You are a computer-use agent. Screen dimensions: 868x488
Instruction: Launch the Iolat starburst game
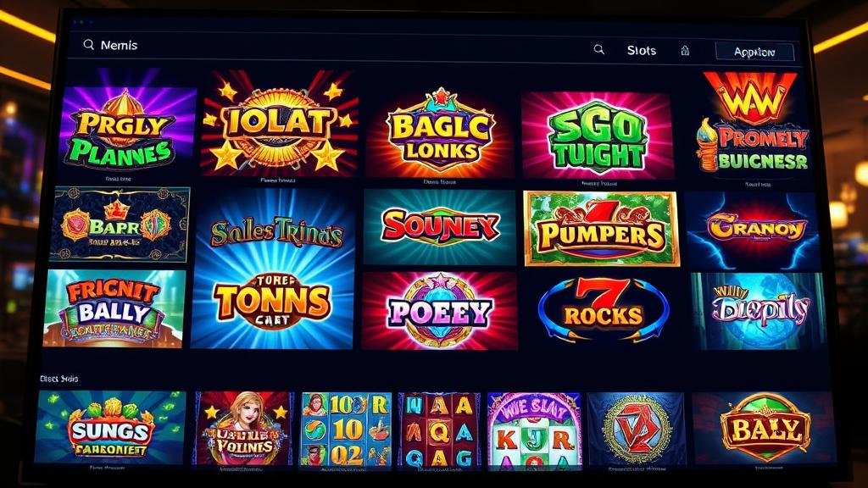pos(280,123)
